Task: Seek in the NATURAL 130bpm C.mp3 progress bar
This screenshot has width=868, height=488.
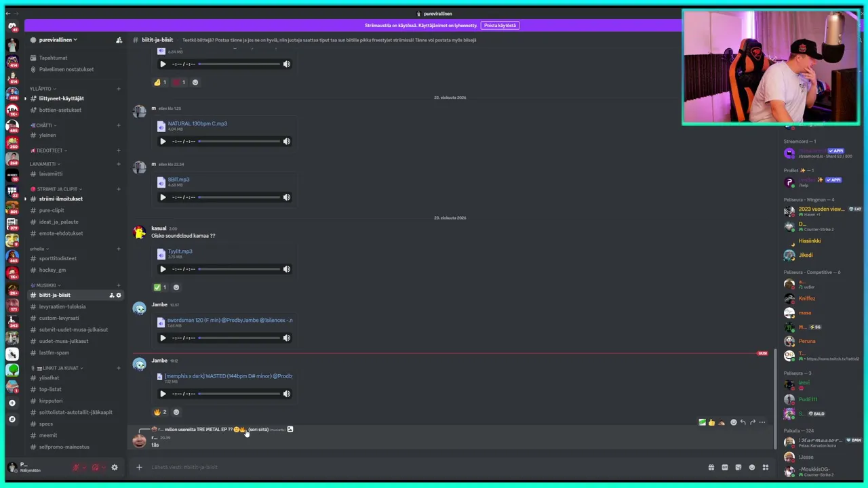Action: point(239,142)
